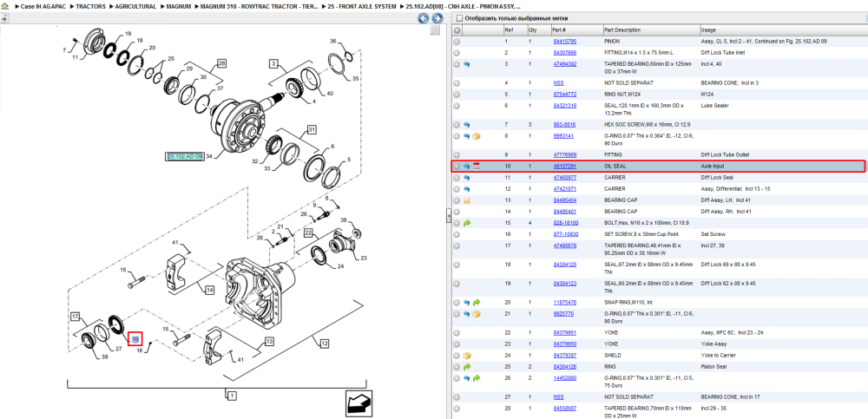
Task: Select the row circle for ref 3
Action: click(457, 64)
